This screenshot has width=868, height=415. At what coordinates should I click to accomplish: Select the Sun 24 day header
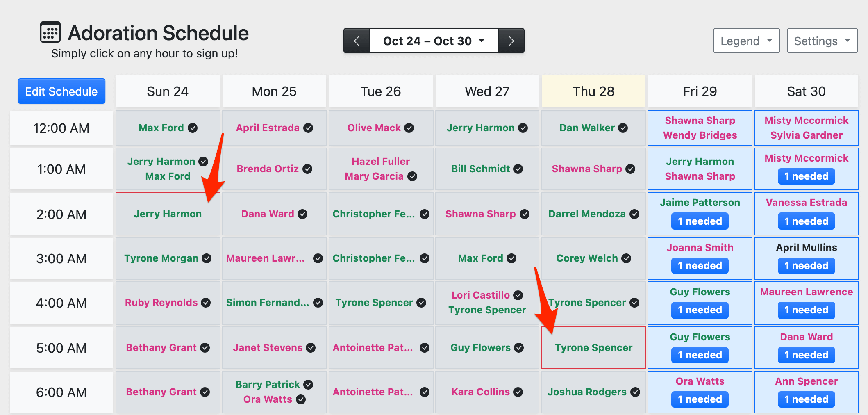[168, 91]
